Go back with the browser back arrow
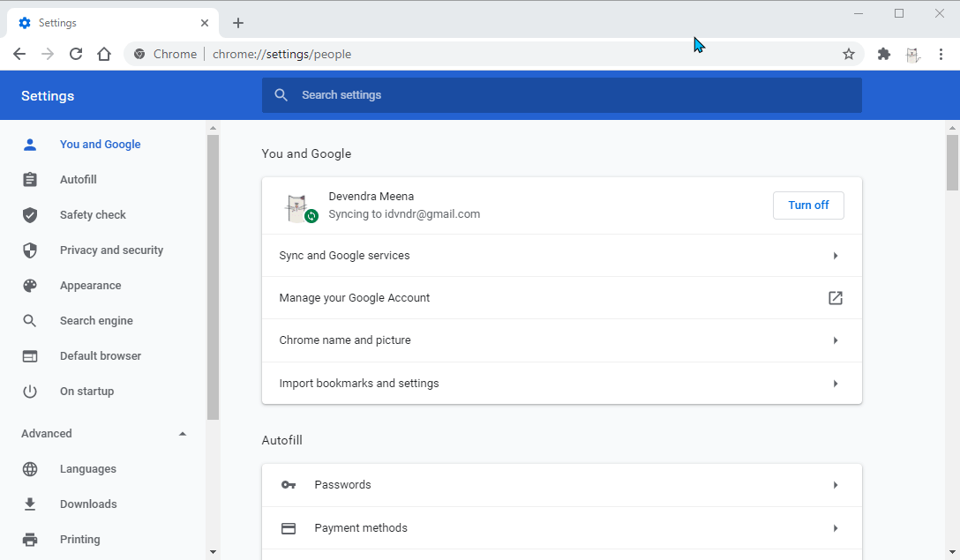Viewport: 960px width, 560px height. (19, 54)
